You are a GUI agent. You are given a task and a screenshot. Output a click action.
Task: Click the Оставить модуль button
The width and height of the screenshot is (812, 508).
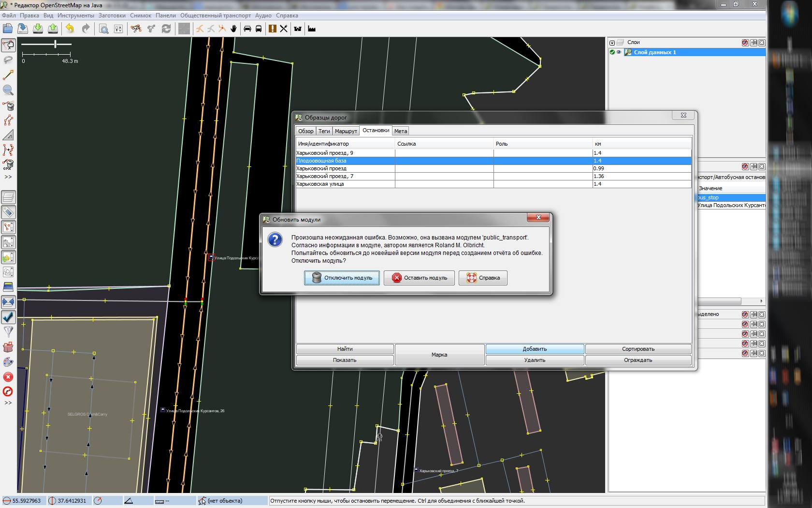(x=419, y=278)
